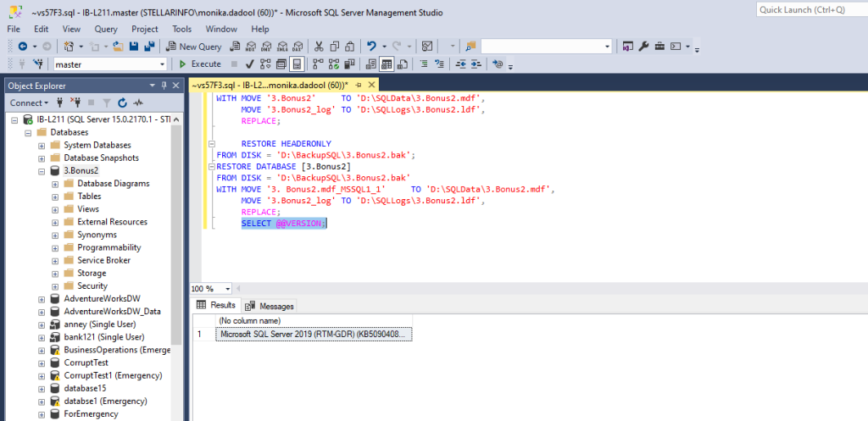This screenshot has width=868, height=421.
Task: Click the Save All icon
Action: [x=149, y=47]
